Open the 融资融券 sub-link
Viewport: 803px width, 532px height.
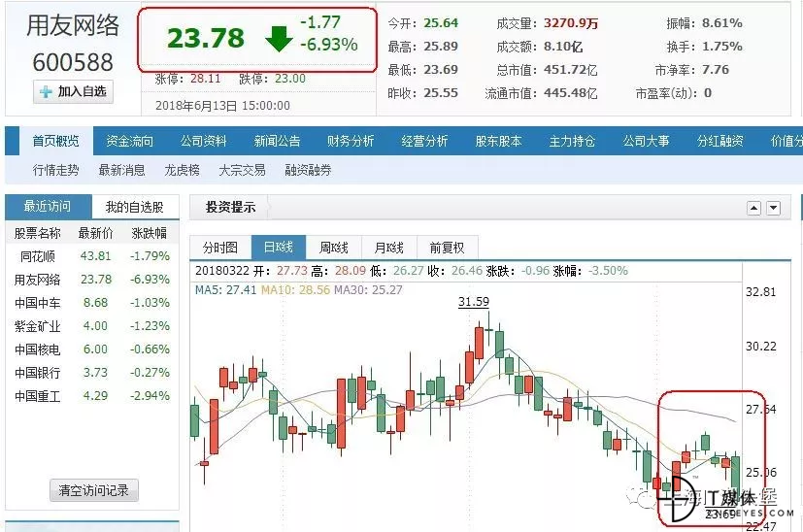[x=309, y=170]
